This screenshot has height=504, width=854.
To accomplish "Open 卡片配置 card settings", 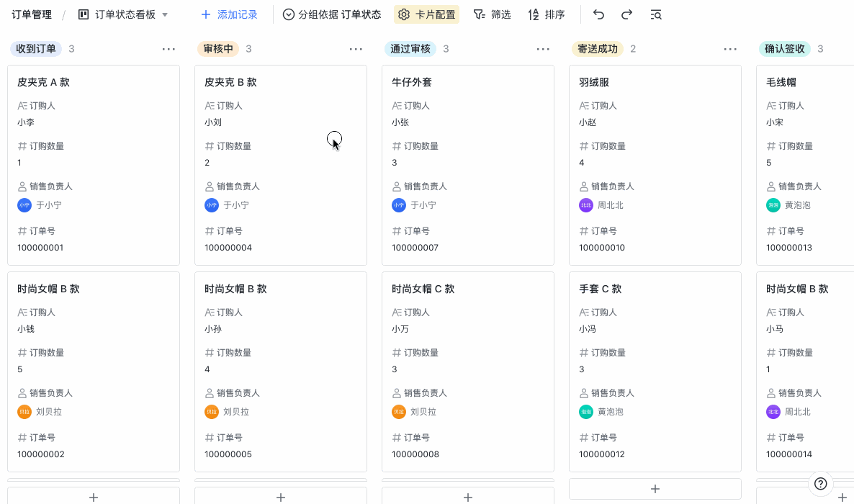I will [426, 14].
